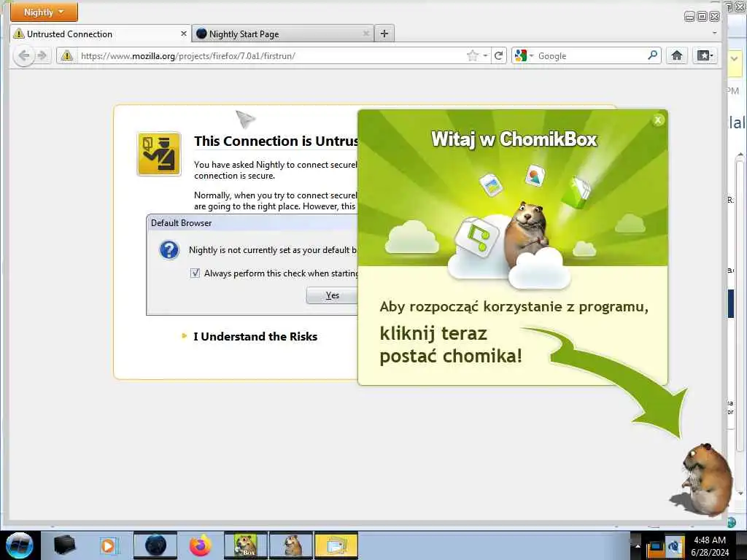Click the mozilla.org URL address field

[x=271, y=55]
